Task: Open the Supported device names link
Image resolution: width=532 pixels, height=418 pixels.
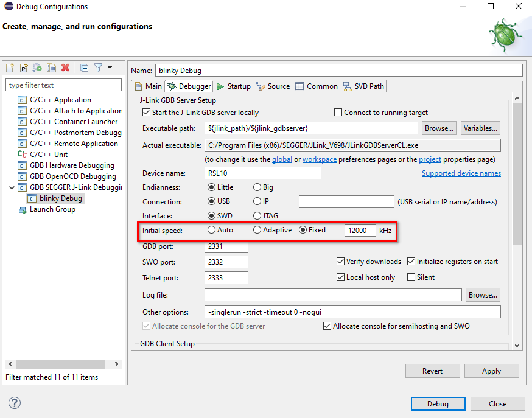Action: click(x=461, y=173)
